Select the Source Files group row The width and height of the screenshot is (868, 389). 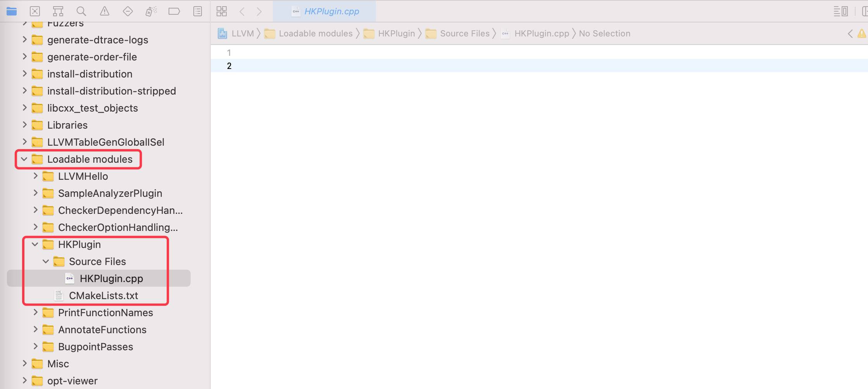click(x=97, y=262)
